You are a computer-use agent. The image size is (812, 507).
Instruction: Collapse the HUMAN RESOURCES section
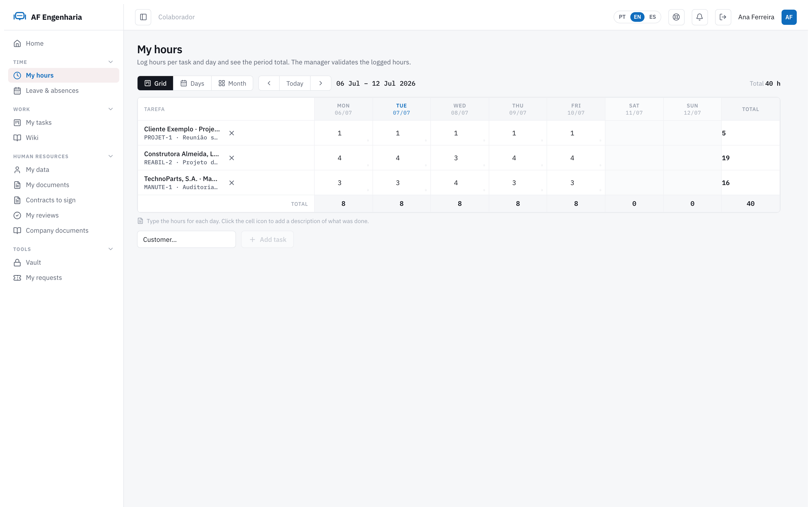(110, 156)
